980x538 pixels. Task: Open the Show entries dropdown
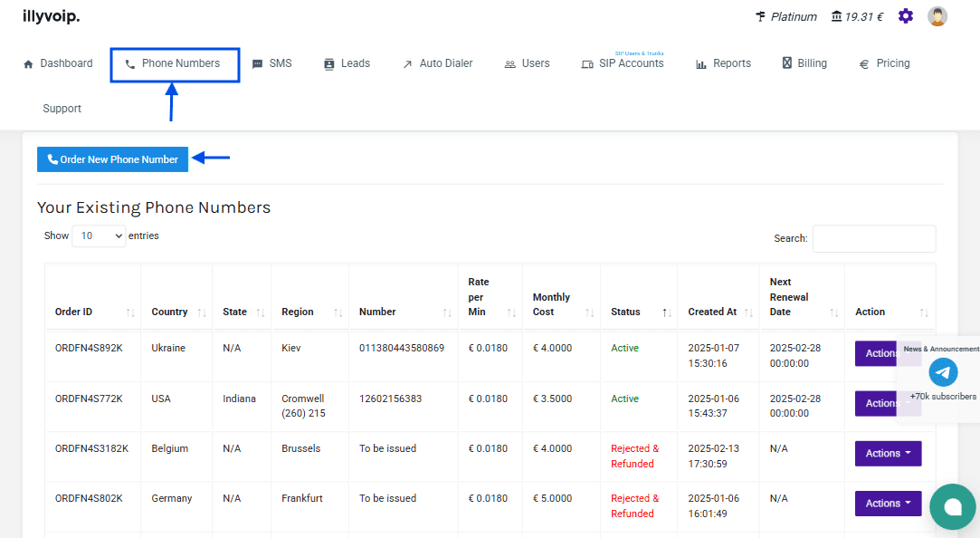(x=99, y=236)
